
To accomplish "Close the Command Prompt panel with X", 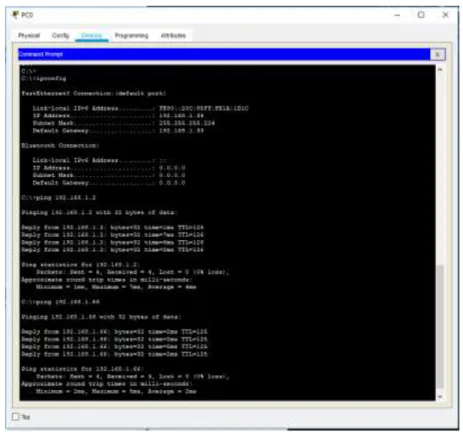I will click(438, 54).
